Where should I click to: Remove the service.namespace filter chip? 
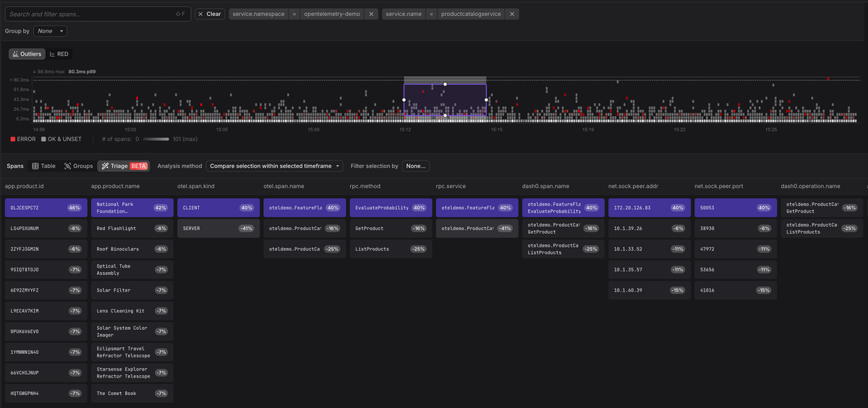[371, 14]
